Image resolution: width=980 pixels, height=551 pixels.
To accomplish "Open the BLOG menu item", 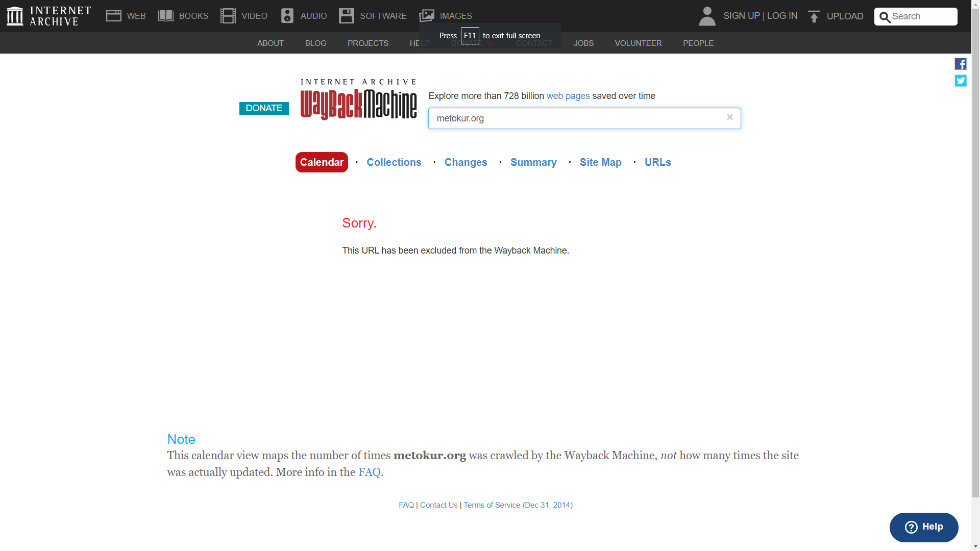I will click(x=316, y=43).
